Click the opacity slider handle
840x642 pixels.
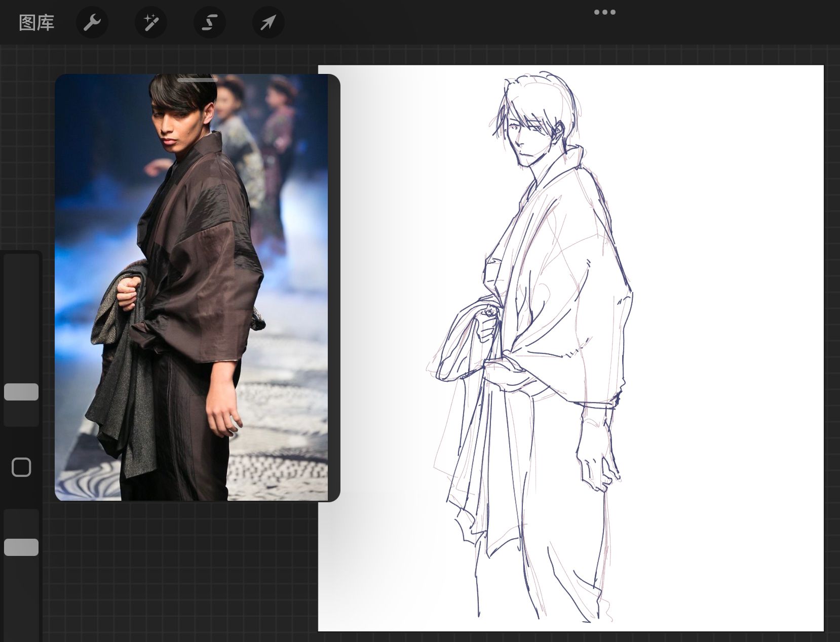(21, 547)
